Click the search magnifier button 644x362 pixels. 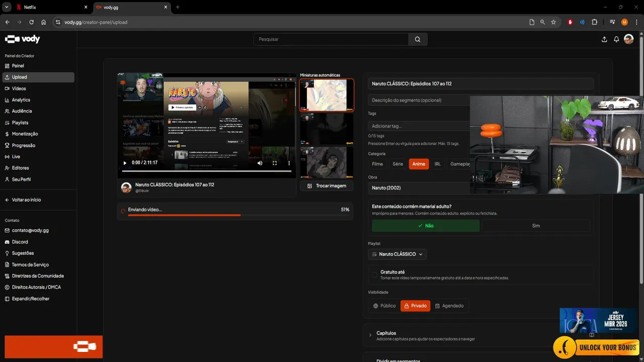(418, 39)
